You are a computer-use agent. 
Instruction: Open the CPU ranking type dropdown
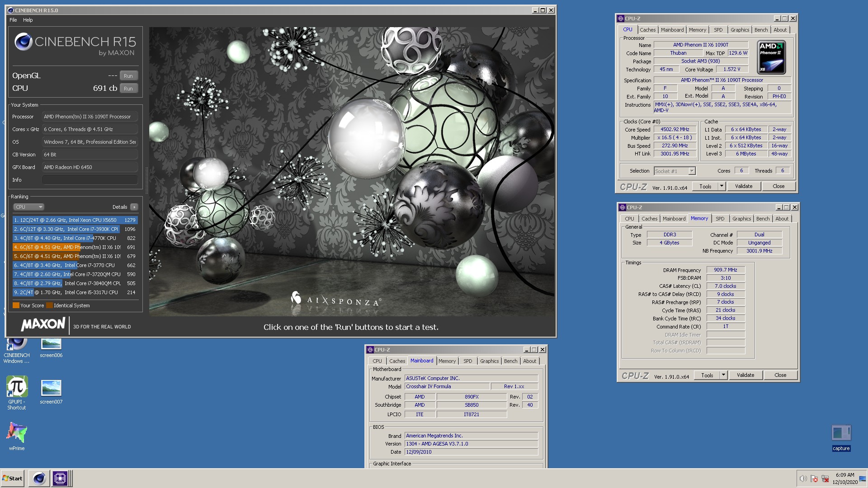tap(28, 207)
